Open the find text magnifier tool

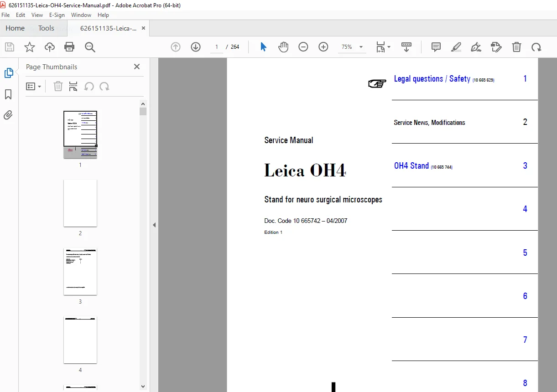(89, 46)
